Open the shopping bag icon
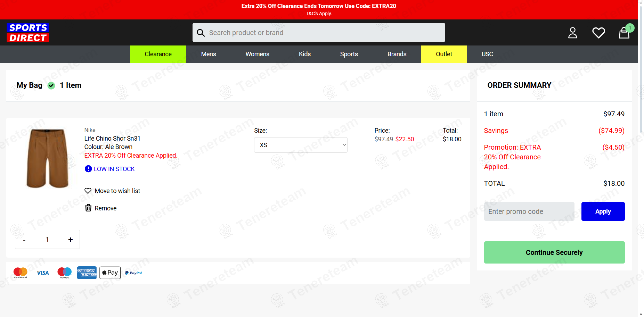 tap(624, 33)
